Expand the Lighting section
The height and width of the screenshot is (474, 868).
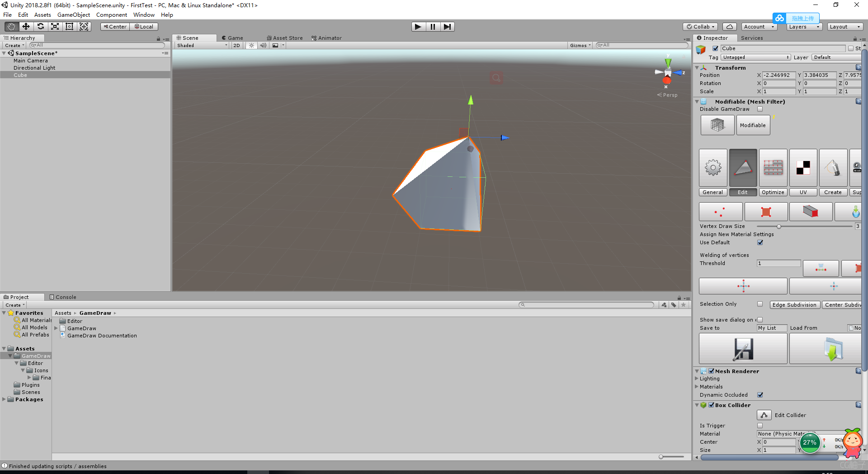[x=697, y=379]
